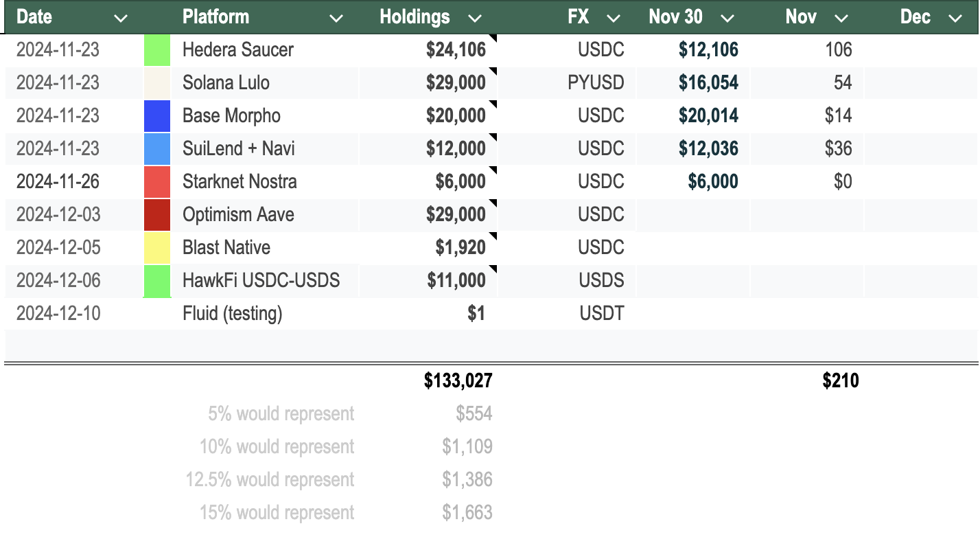Select the 2024-12-10 date cell
This screenshot has width=980, height=559.
[74, 313]
